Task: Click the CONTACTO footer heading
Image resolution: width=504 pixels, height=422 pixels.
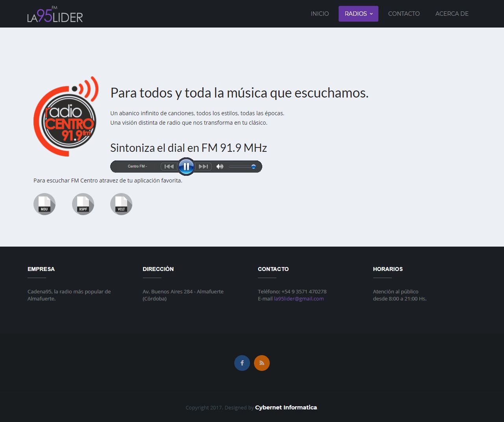Action: pos(273,269)
